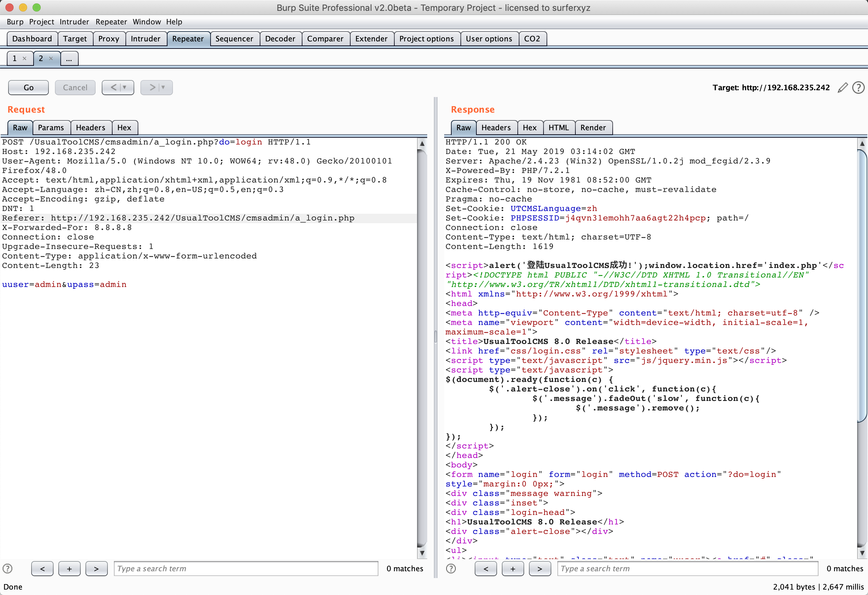Show response Hex view
The height and width of the screenshot is (595, 868).
530,128
